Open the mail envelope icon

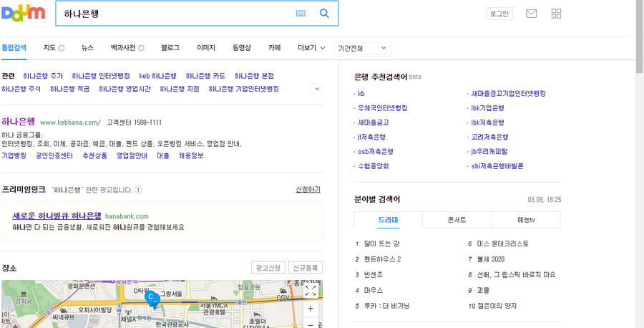[x=531, y=14]
